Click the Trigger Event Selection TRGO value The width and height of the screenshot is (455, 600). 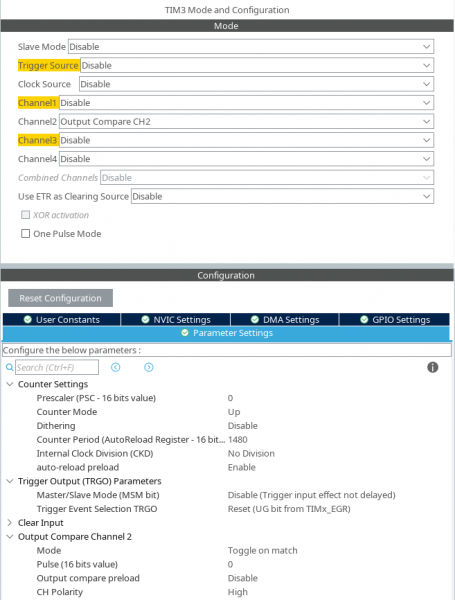[289, 509]
